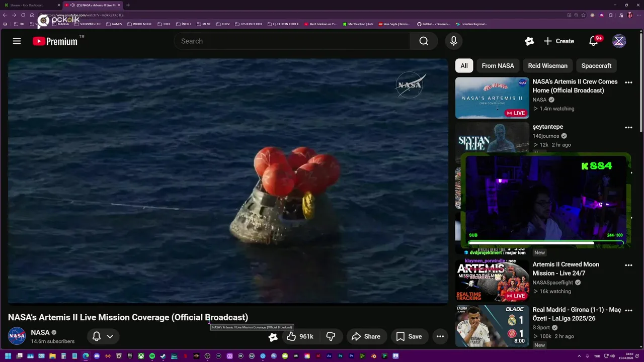Viewport: 644px width, 362px height.
Task: Open the GAMES bookmark folder
Action: tap(114, 24)
